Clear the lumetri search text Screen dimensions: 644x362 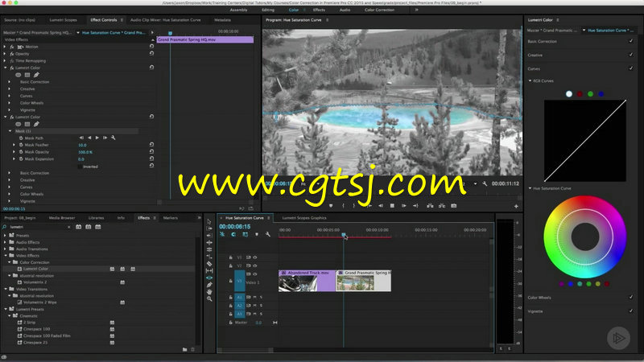point(68,227)
